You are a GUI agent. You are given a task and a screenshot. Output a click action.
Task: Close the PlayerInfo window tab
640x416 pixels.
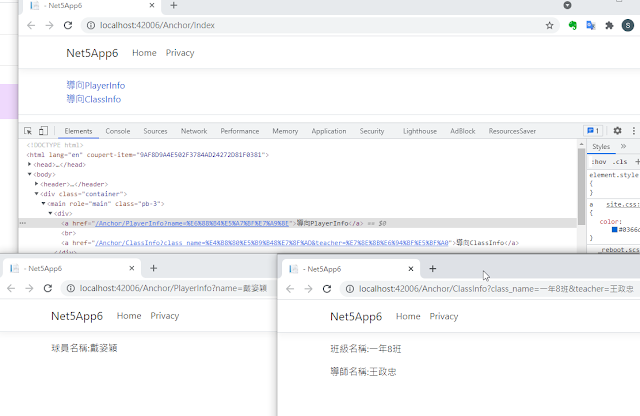coord(131,268)
